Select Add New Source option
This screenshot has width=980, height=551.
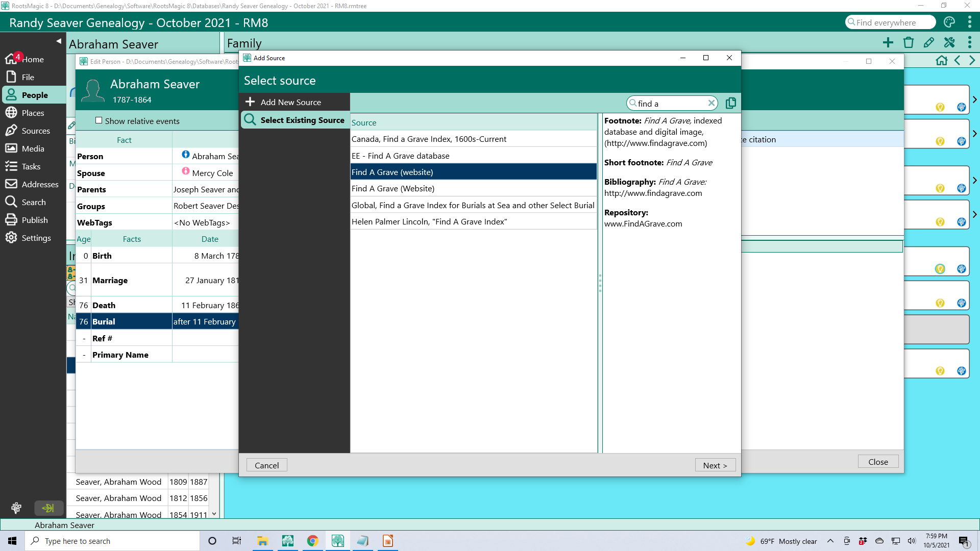(295, 102)
